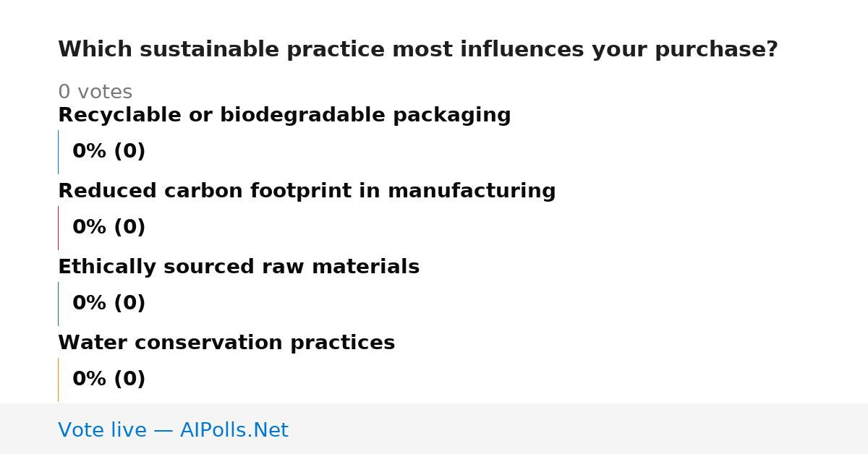Choose Reduced carbon footprint in manufacturing option
This screenshot has height=454, width=868.
[x=307, y=192]
